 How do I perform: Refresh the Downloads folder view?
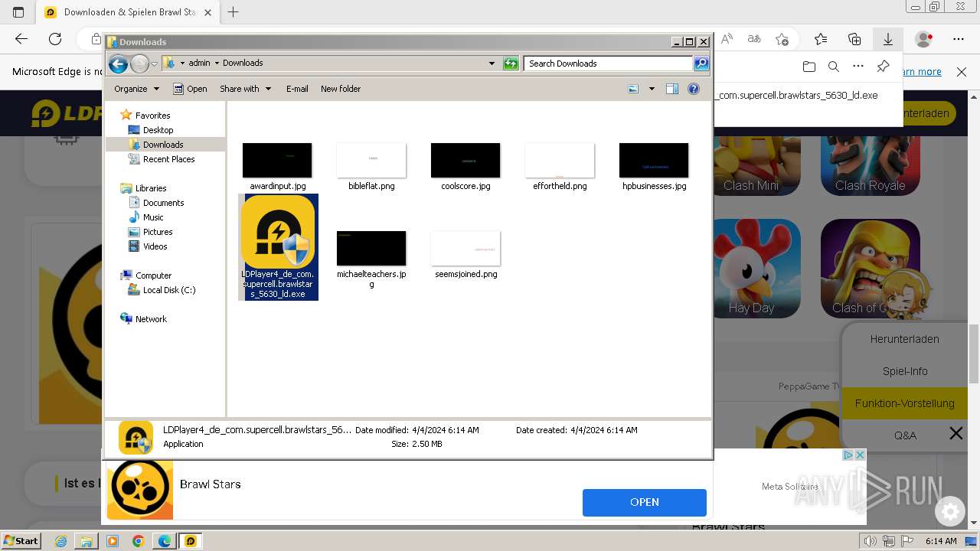pyautogui.click(x=511, y=64)
